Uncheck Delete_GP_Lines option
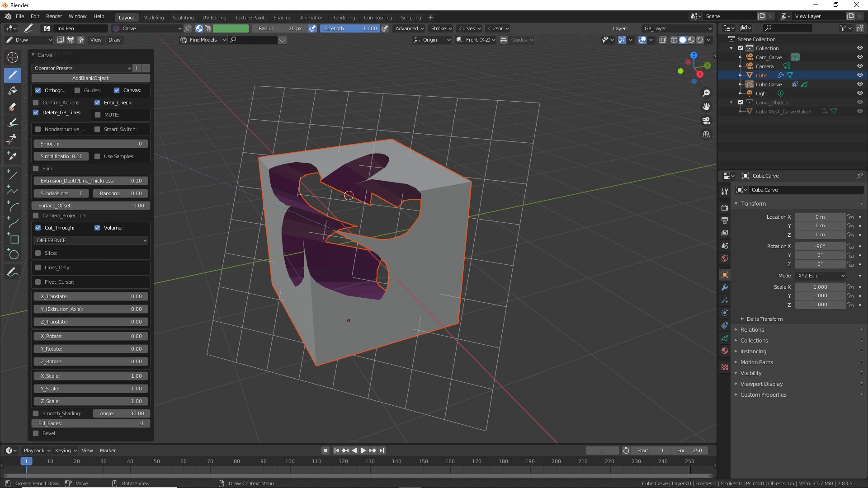 pos(36,113)
